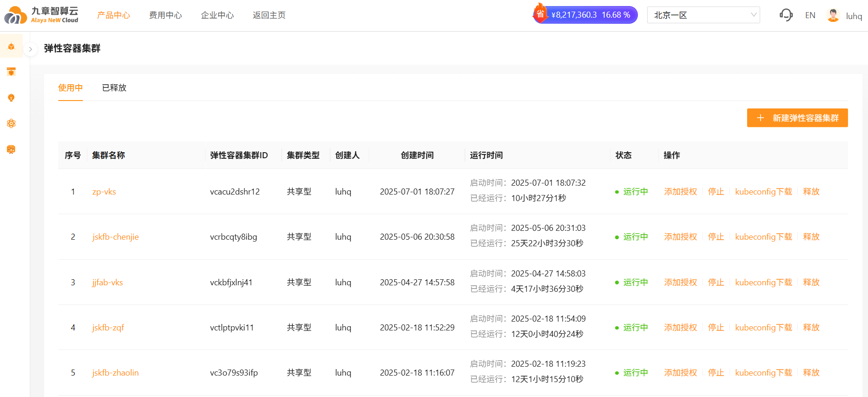
Task: Open the 产品中心 menu
Action: point(113,15)
